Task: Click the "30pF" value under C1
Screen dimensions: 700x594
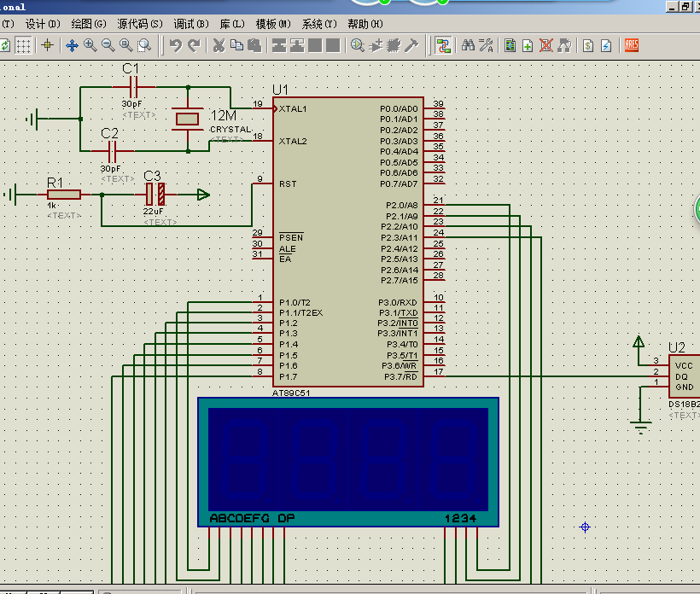Action: [131, 103]
